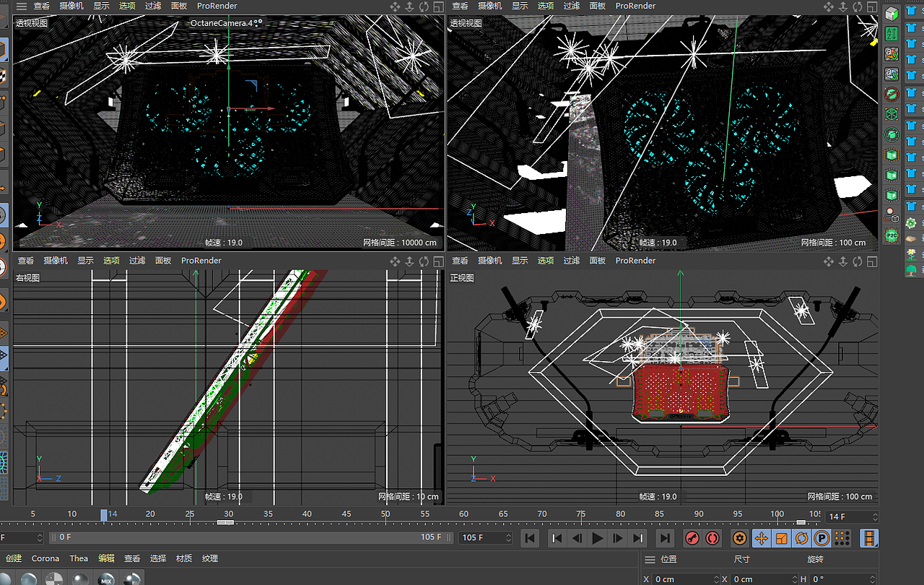The image size is (924, 585).
Task: Open the keyframe selection gear icon
Action: click(739, 538)
